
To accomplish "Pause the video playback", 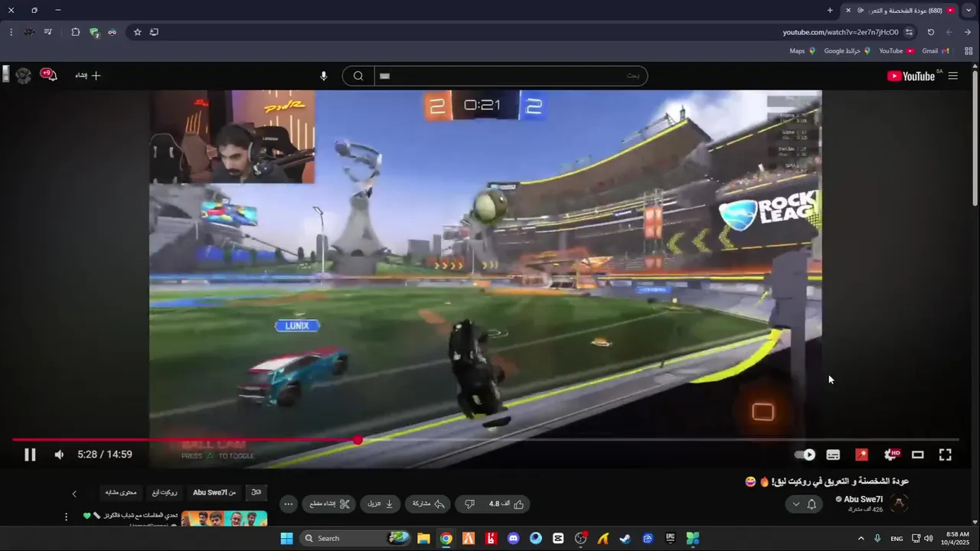I will 30,455.
